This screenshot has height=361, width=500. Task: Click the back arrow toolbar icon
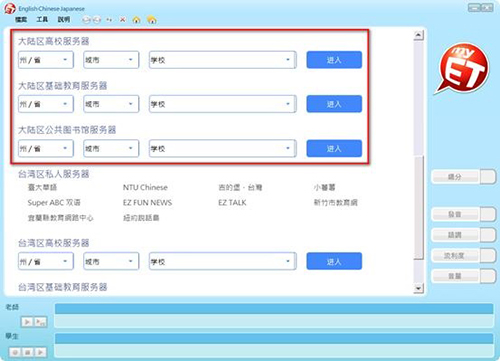86,20
